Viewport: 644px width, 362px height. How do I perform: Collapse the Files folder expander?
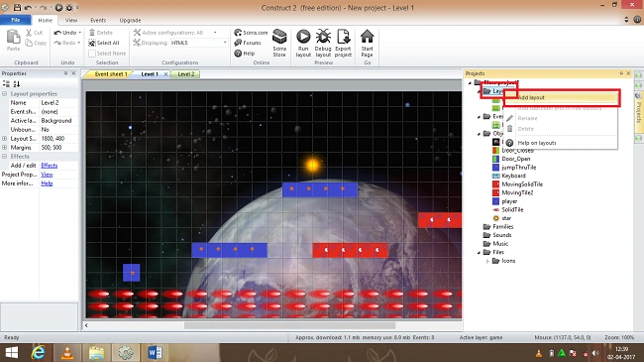pyautogui.click(x=479, y=253)
